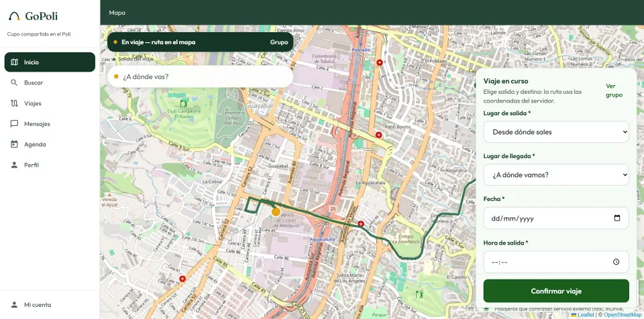This screenshot has width=644, height=319.
Task: Click the clock icon in Hora de salida
Action: point(616,262)
